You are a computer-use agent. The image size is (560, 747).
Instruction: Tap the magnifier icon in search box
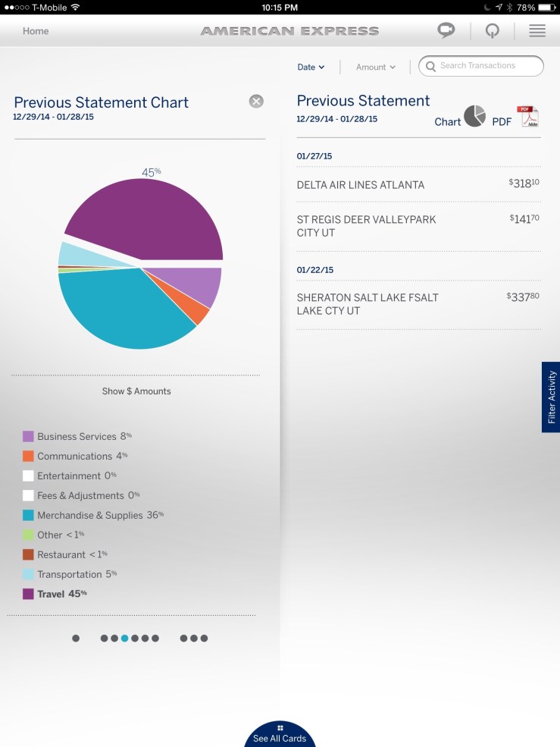click(x=431, y=66)
